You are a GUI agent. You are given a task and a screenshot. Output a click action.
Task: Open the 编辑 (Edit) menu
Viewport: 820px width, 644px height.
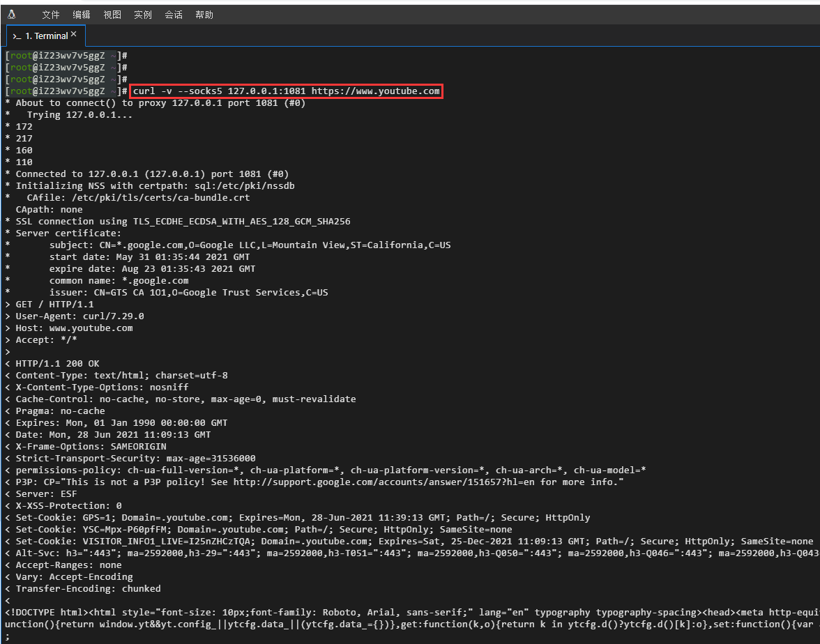[82, 15]
